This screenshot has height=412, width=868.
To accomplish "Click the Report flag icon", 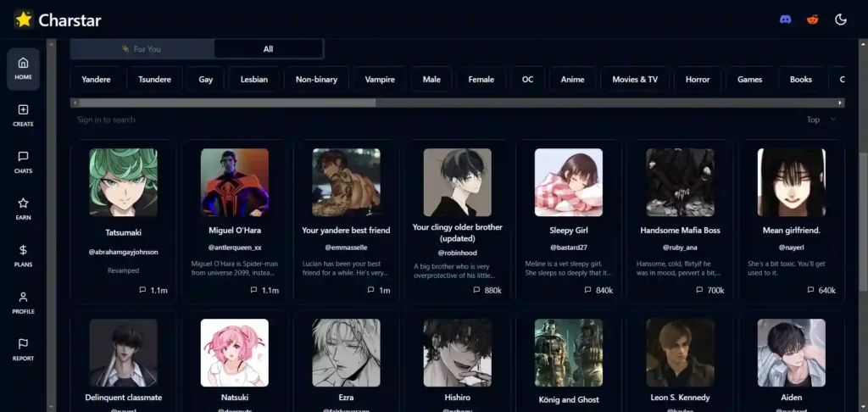I will pos(23,348).
